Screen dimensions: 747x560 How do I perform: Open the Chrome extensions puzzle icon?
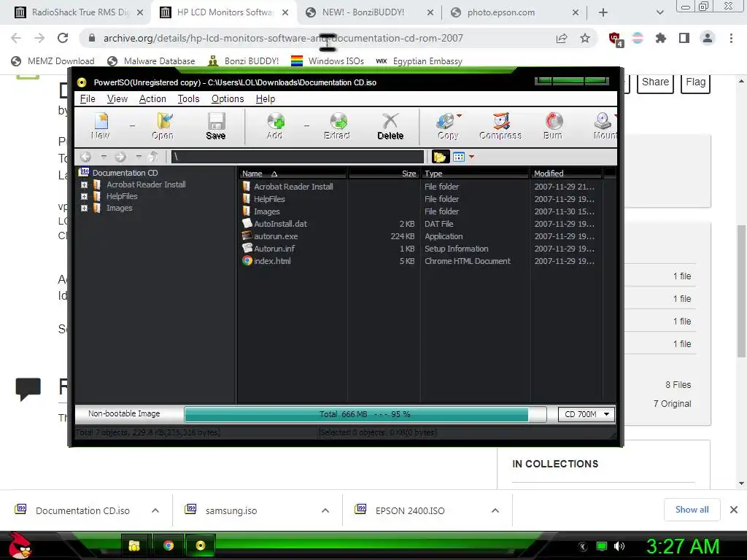(660, 38)
